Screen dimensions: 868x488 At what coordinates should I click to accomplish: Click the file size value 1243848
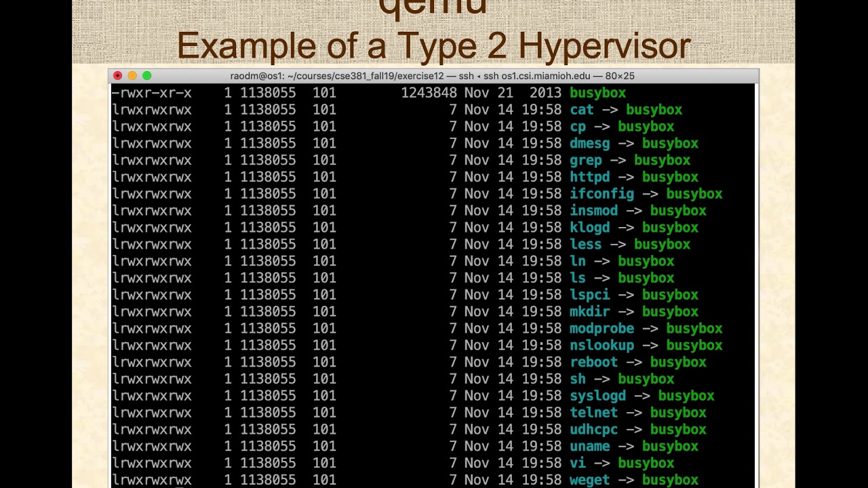pos(429,93)
